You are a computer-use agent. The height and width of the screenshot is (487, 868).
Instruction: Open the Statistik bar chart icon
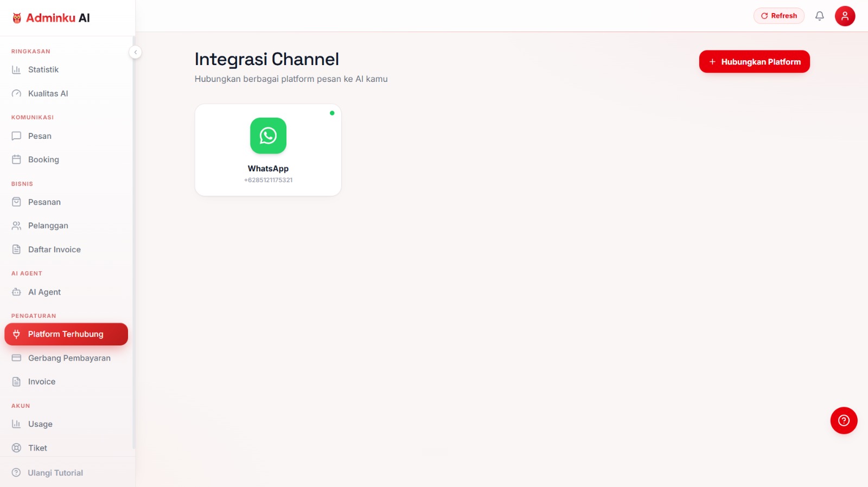pos(16,69)
